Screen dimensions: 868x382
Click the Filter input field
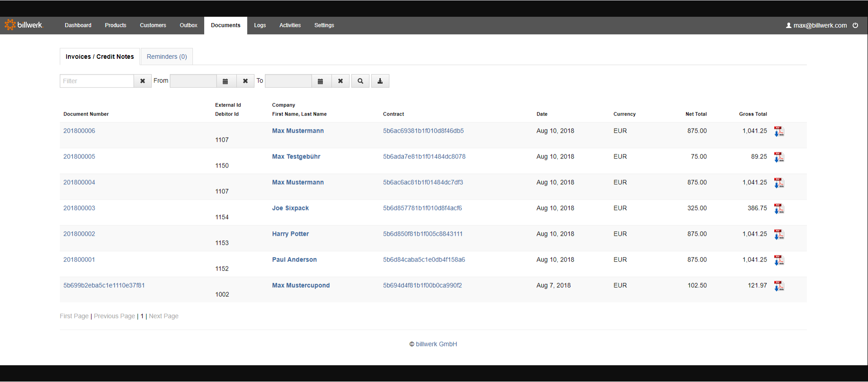(x=97, y=81)
